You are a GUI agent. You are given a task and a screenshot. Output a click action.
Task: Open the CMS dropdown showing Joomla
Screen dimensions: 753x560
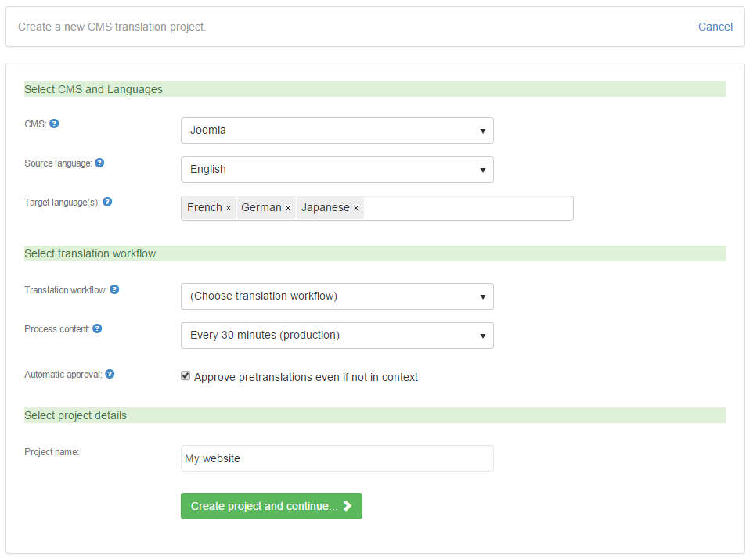point(337,131)
